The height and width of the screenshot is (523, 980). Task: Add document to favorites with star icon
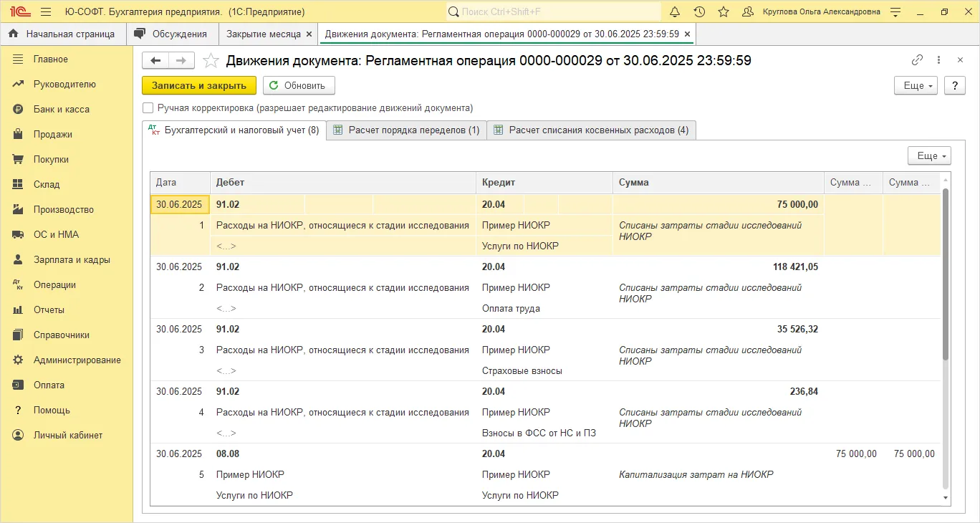211,61
